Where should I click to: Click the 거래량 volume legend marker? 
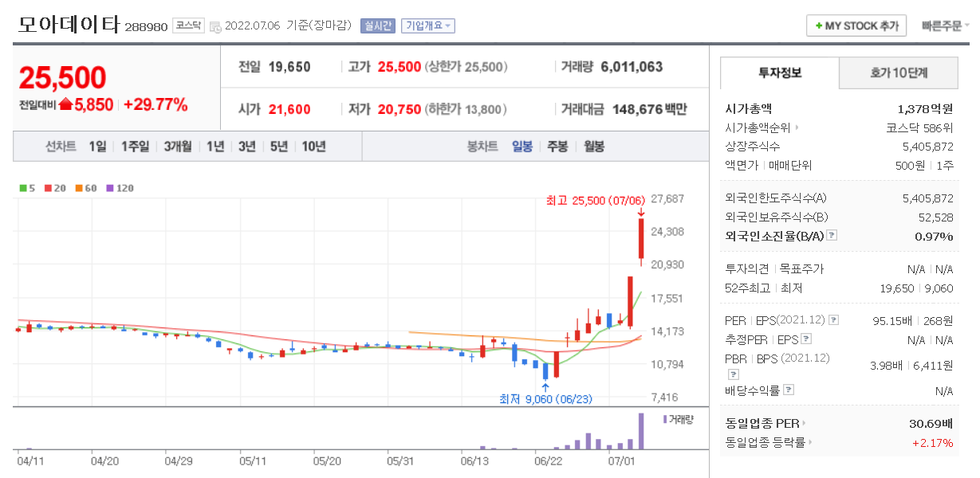click(665, 419)
